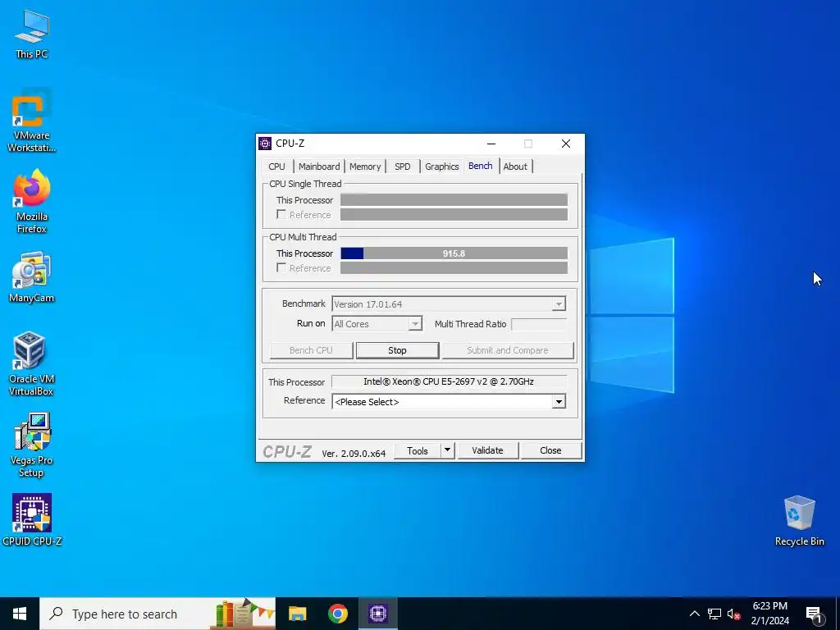The image size is (840, 630).
Task: Select CPU-Z taskbar button
Action: pyautogui.click(x=377, y=614)
